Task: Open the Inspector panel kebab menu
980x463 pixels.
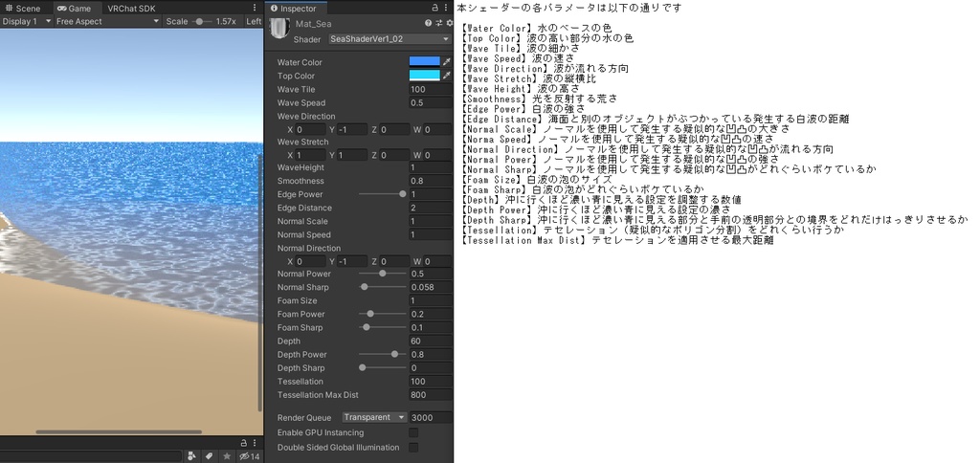Action: tap(445, 8)
